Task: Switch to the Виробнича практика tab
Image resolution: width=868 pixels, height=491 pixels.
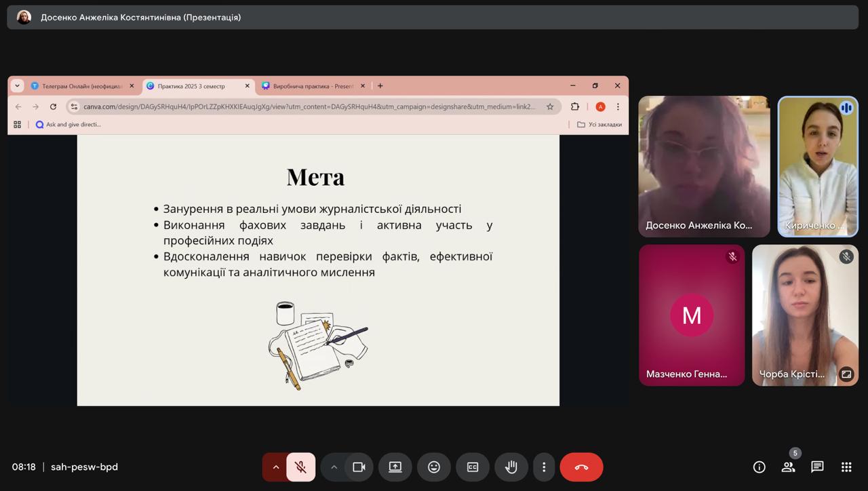Action: pyautogui.click(x=312, y=86)
